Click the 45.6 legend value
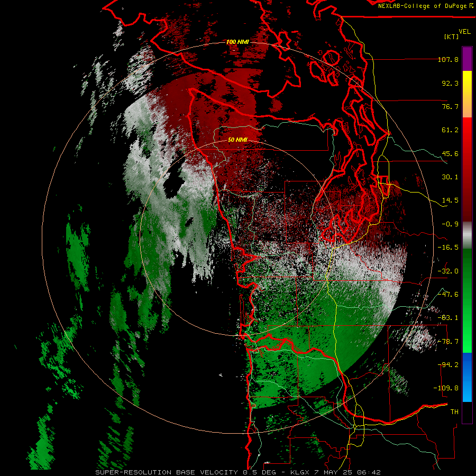Screen dimensions: 476x476 point(450,153)
